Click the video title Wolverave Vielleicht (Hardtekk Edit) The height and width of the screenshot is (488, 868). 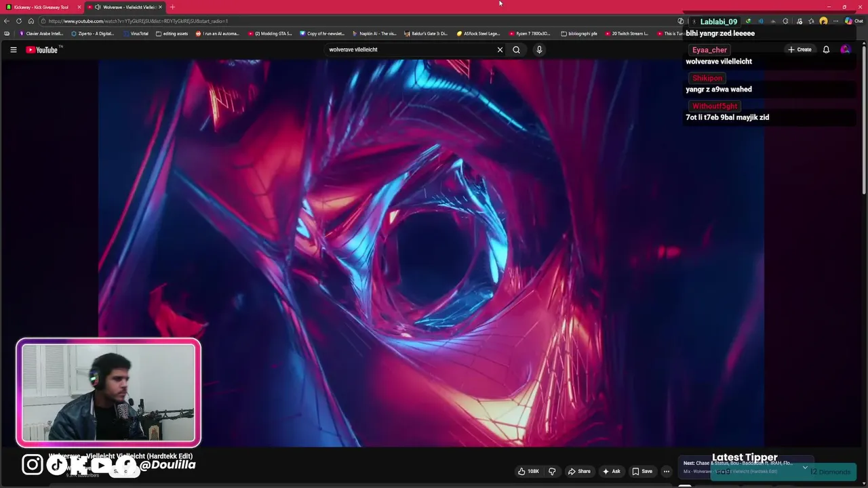tap(121, 456)
